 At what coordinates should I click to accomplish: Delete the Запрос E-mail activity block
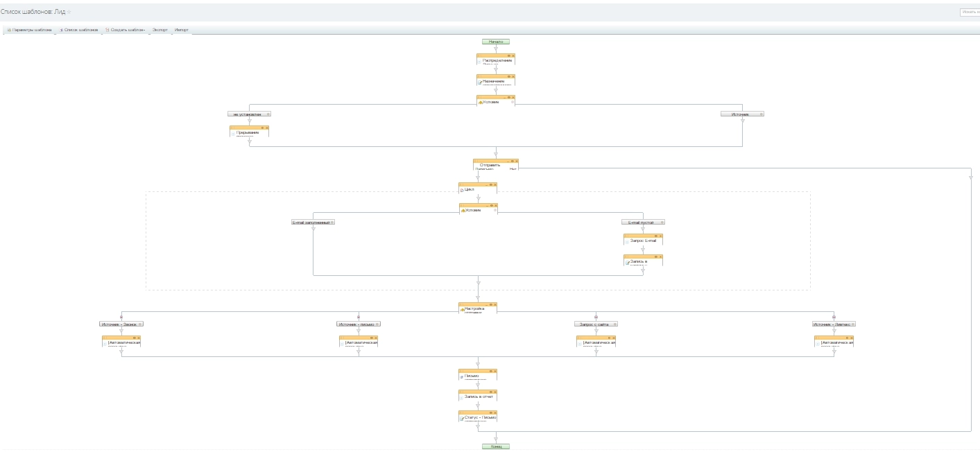click(x=660, y=236)
